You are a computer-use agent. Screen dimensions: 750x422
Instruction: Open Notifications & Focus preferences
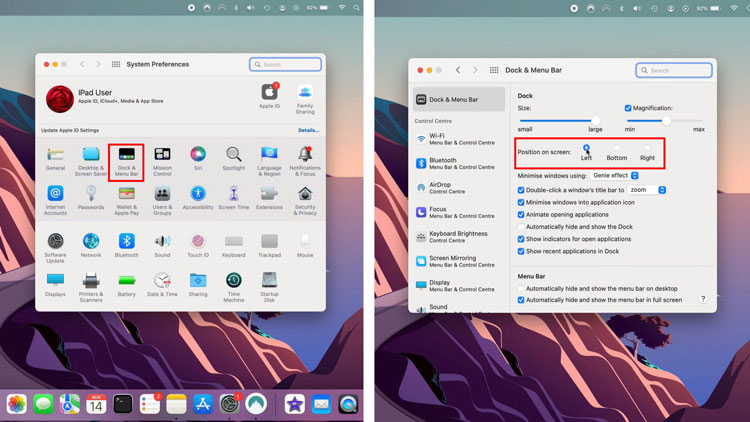(305, 154)
